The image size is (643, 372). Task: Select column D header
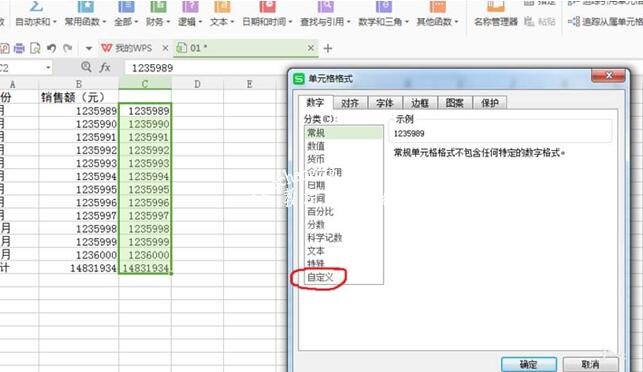tap(197, 84)
